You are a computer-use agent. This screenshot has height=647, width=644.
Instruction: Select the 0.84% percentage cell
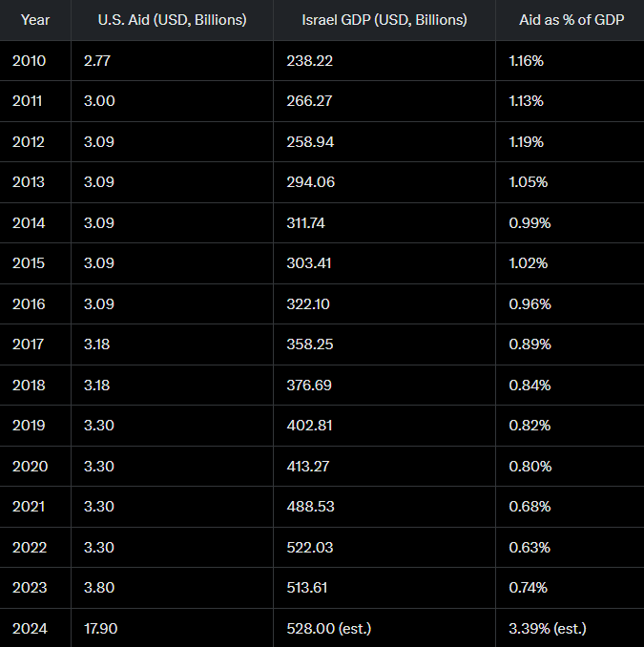coord(530,385)
